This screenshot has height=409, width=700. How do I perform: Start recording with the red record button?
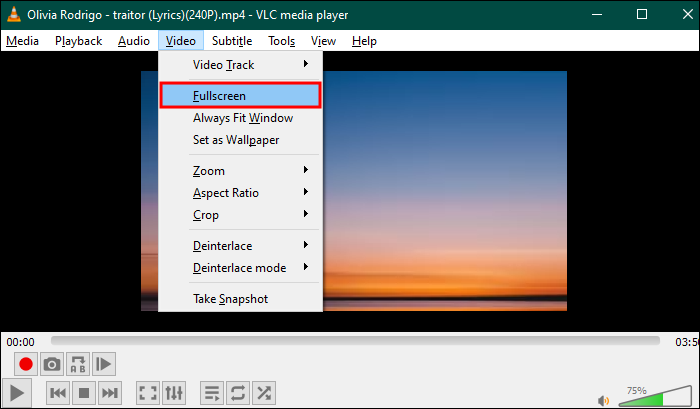pos(25,364)
